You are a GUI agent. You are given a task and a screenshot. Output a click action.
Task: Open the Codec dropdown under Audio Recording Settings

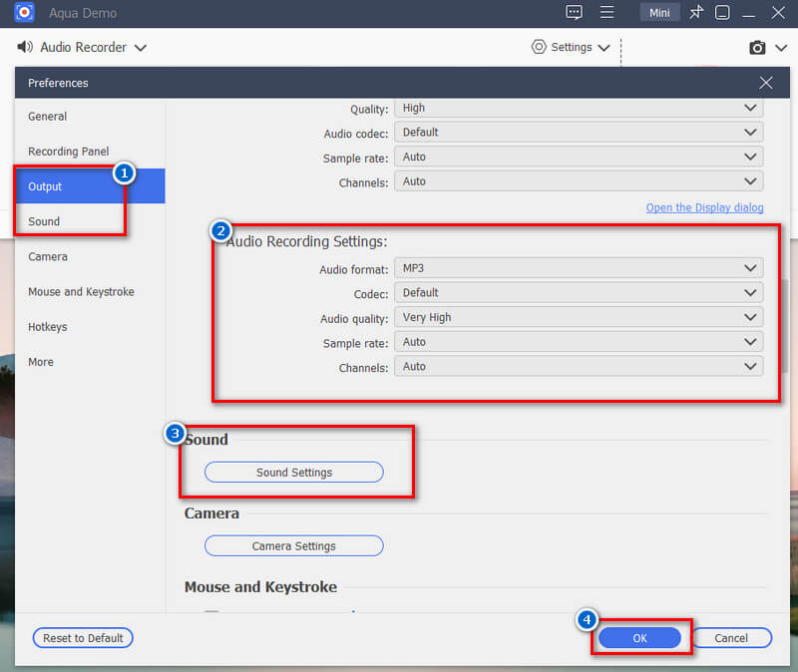point(579,292)
